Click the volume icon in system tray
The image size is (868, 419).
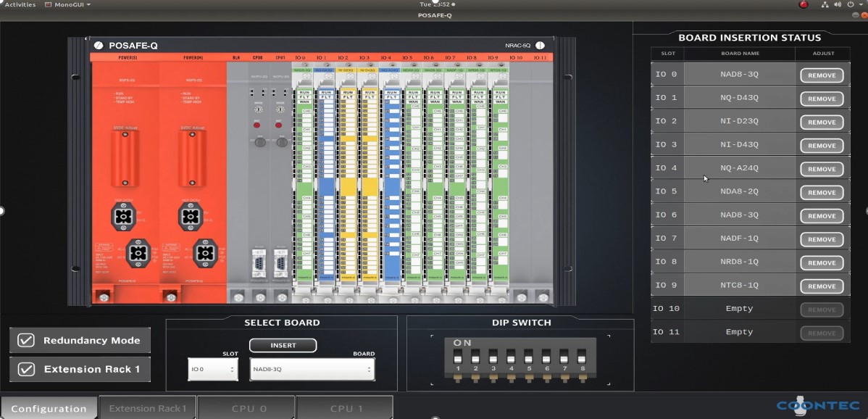[840, 4]
